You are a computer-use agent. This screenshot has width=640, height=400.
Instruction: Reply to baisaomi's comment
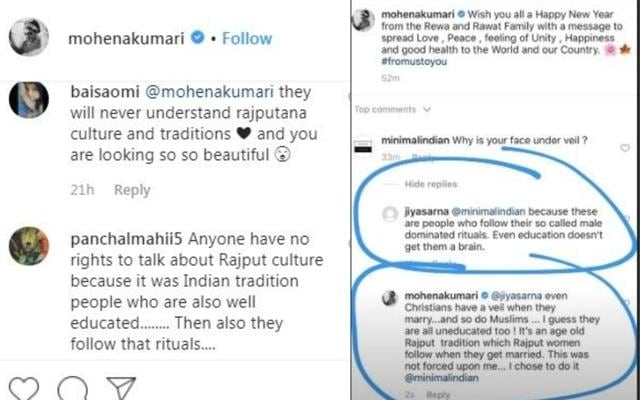[x=131, y=190]
